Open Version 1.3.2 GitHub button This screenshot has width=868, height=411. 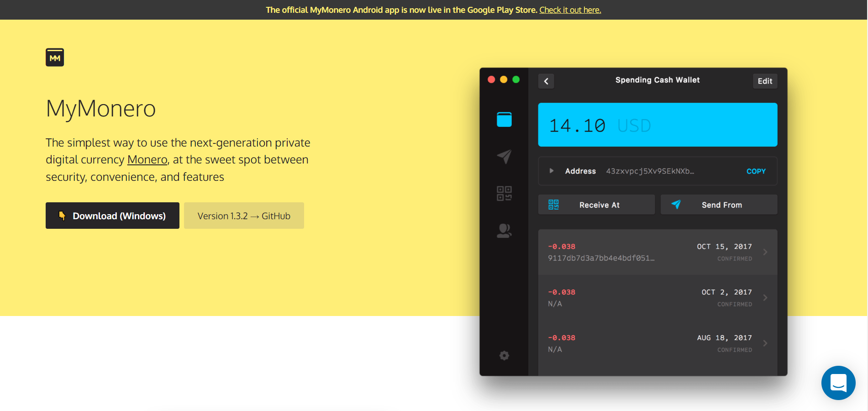tap(244, 216)
